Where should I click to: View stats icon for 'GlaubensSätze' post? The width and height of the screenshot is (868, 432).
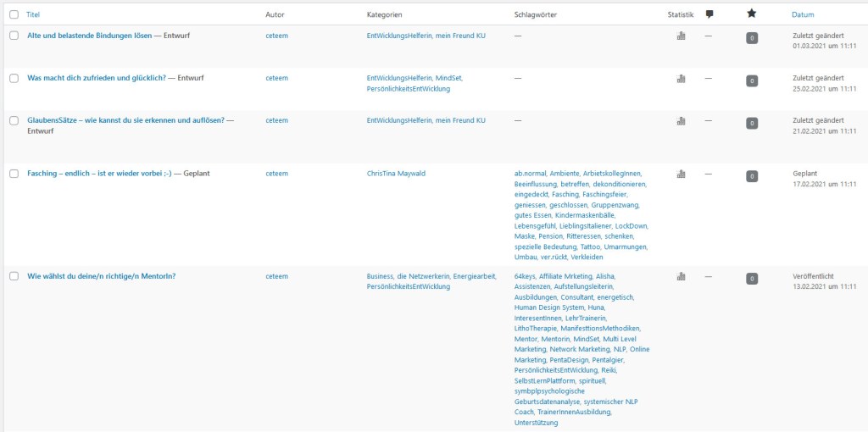(x=681, y=121)
